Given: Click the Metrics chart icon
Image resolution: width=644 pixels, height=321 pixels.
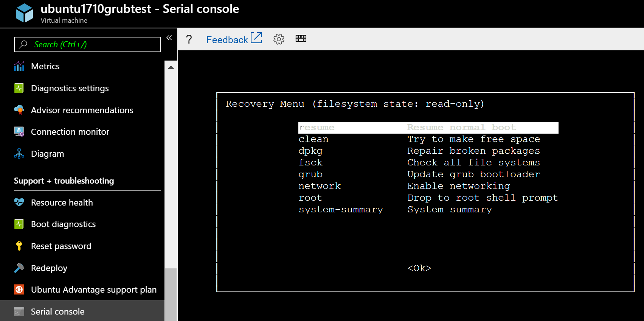Looking at the screenshot, I should (19, 66).
